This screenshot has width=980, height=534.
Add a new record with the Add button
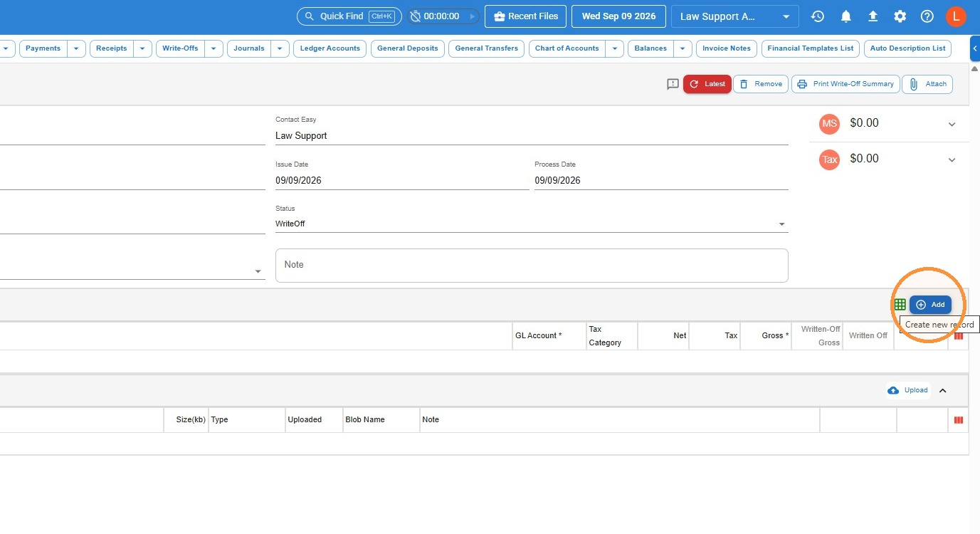coord(930,305)
